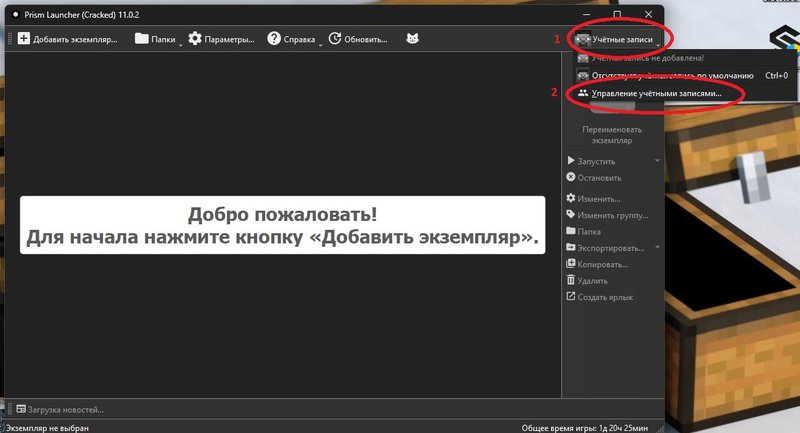
Task: Maximize the Prism Launcher window
Action: pos(617,14)
